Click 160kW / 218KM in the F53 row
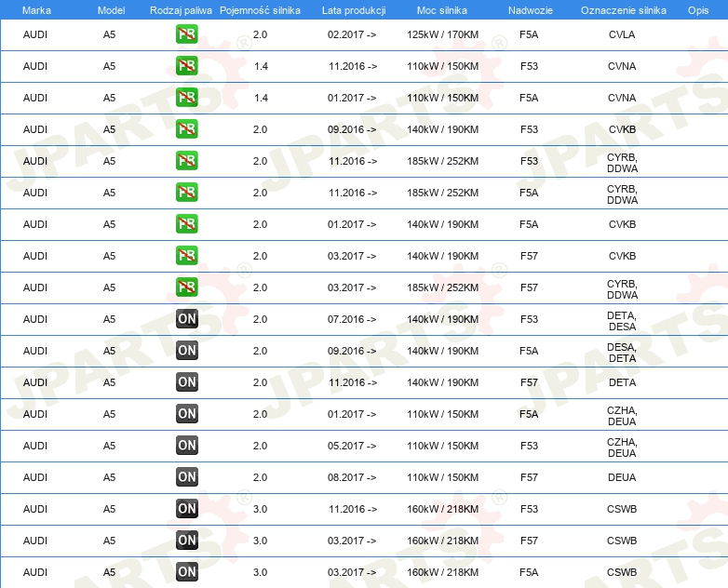Screen dimensions: 728x588 [x=442, y=508]
